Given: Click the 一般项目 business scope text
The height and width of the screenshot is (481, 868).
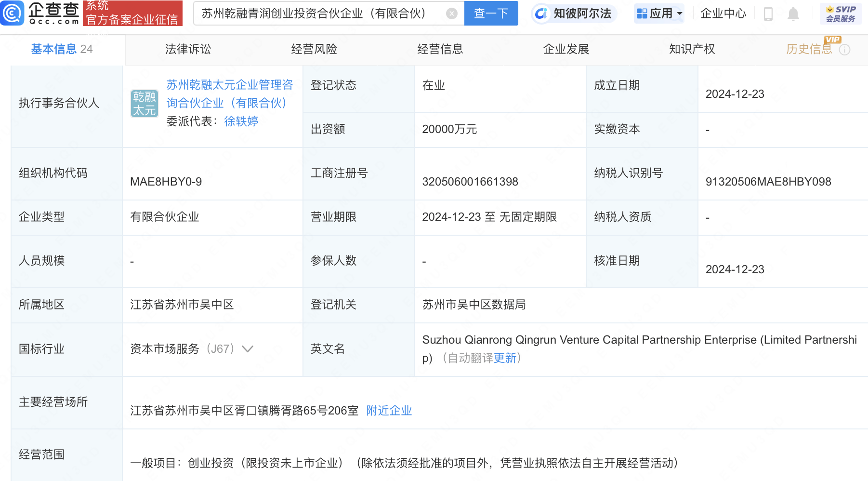Looking at the screenshot, I should (x=404, y=463).
